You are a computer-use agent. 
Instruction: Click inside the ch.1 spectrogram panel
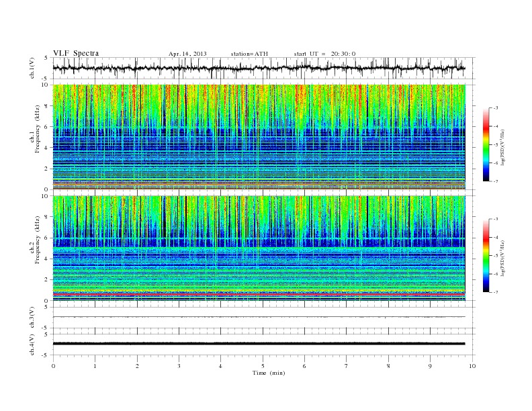click(259, 137)
